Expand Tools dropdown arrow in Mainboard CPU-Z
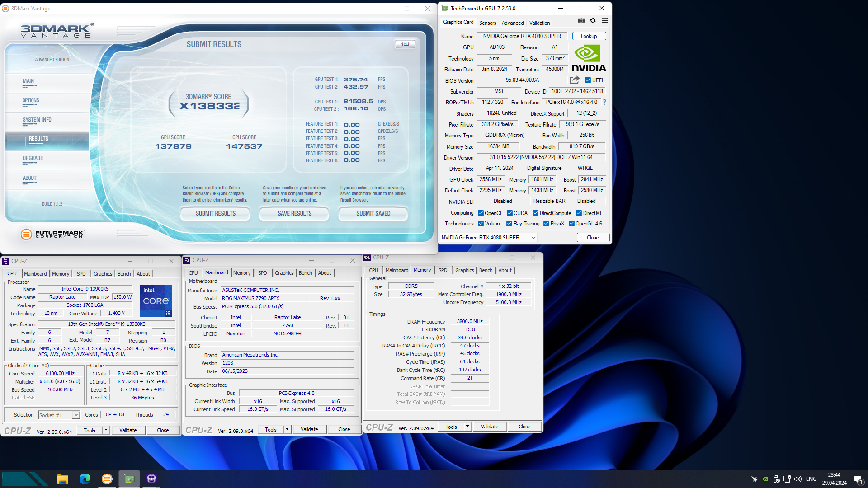The height and width of the screenshot is (488, 868). click(x=287, y=429)
